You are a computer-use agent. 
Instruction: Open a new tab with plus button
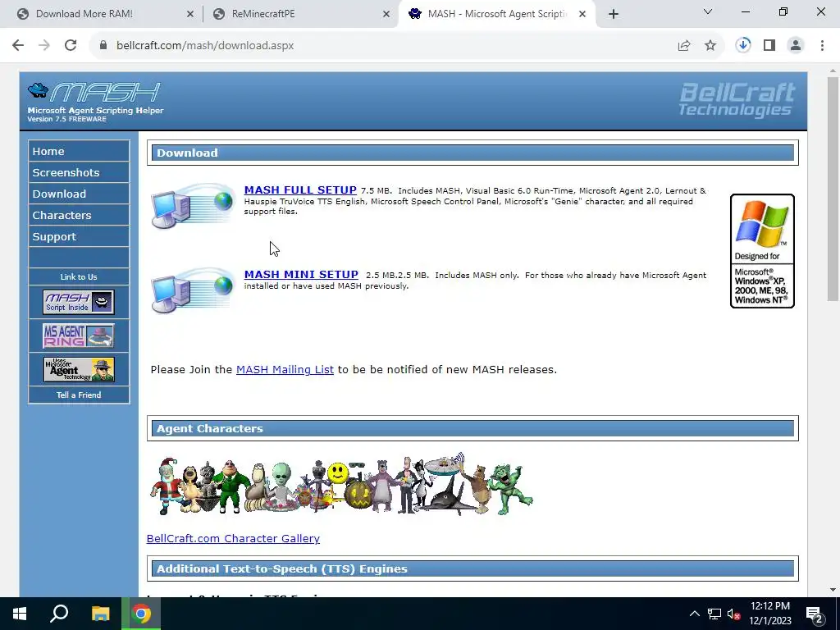614,15
